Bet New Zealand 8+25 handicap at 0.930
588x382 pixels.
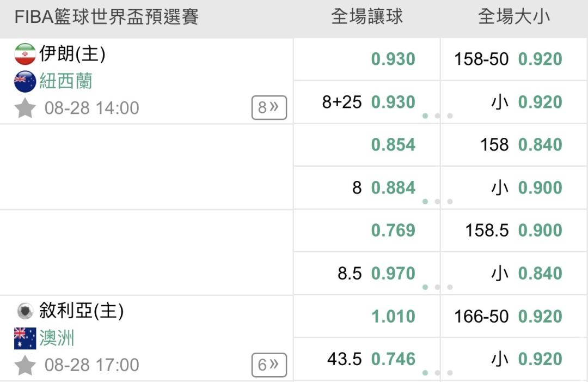tap(366, 102)
